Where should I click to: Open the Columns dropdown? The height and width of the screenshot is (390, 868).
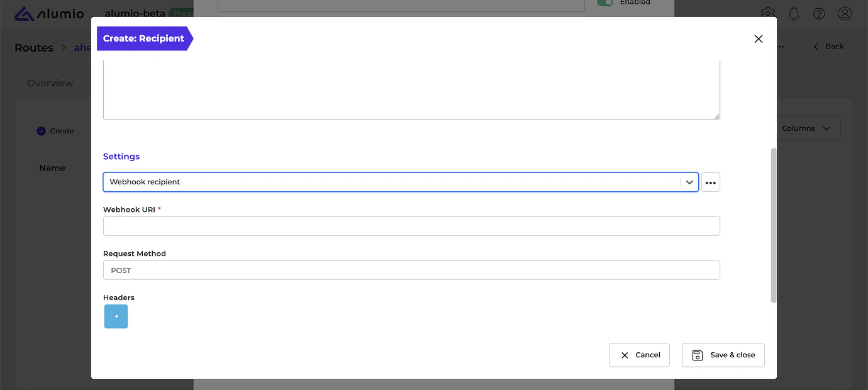click(806, 128)
